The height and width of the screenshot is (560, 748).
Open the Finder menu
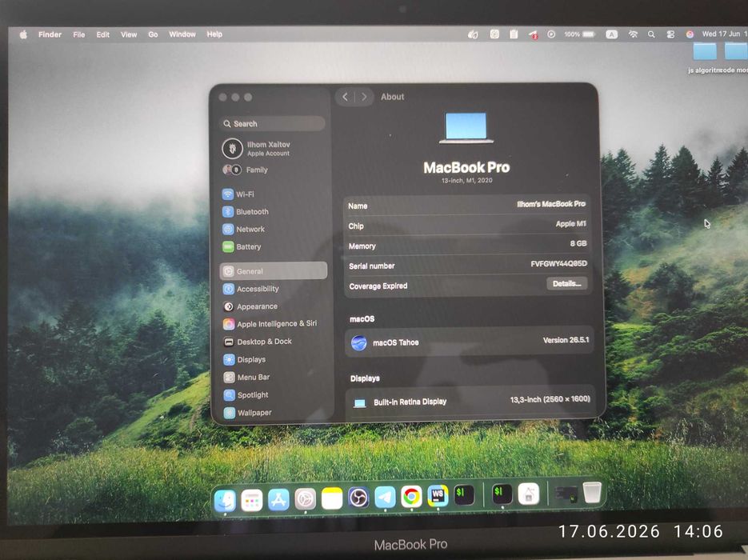tap(50, 34)
